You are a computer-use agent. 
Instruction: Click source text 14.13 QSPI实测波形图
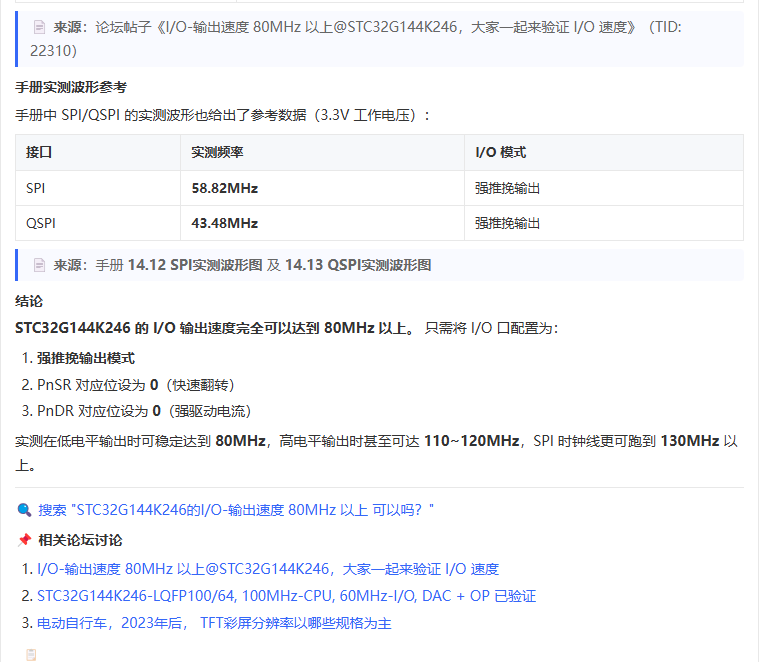[x=358, y=265]
